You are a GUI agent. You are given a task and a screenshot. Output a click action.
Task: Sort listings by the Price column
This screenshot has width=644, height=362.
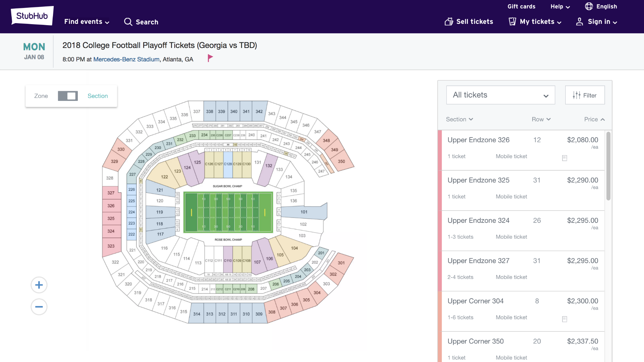tap(594, 119)
